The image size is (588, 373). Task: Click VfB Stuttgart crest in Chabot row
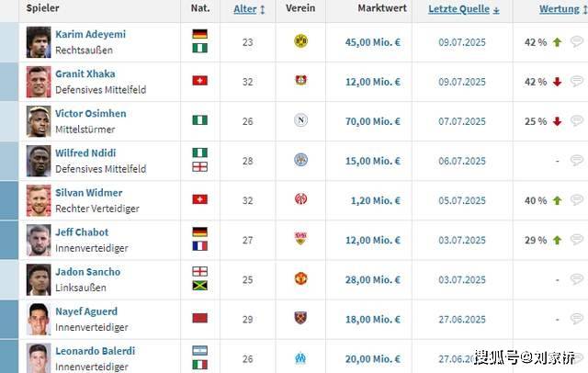[x=300, y=240]
